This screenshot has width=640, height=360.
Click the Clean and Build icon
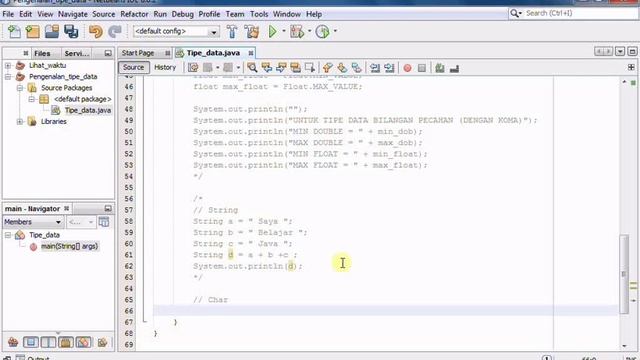click(252, 31)
